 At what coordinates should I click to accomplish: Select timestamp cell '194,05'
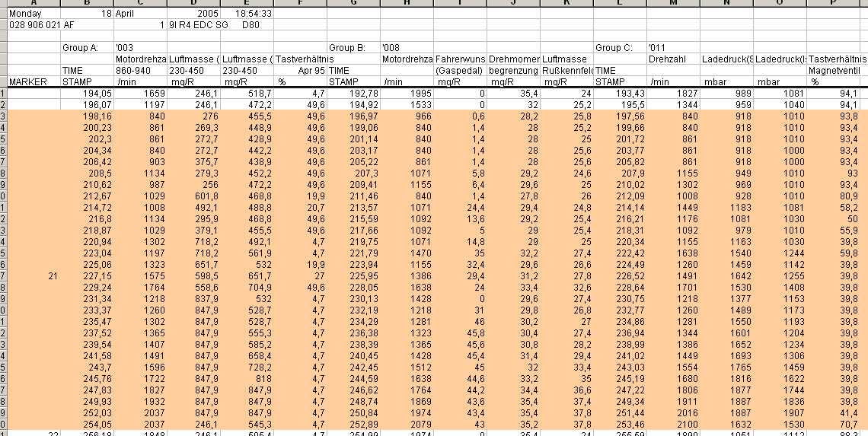(x=87, y=94)
